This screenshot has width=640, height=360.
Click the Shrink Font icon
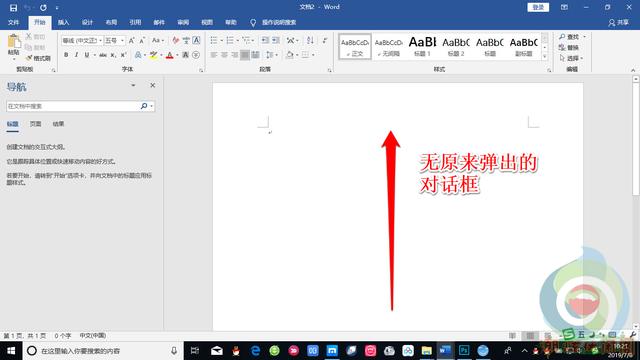tap(142, 40)
